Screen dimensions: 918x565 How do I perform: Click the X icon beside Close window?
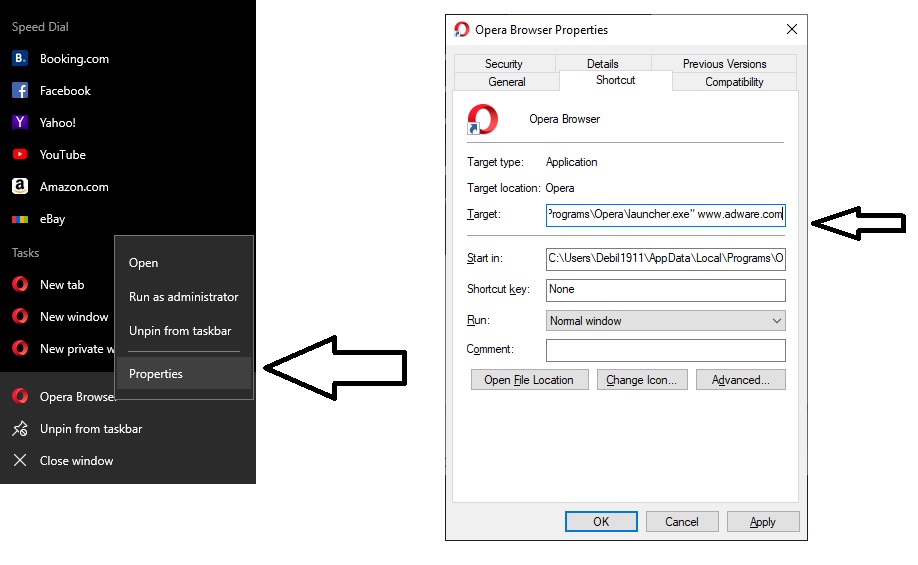click(x=20, y=461)
